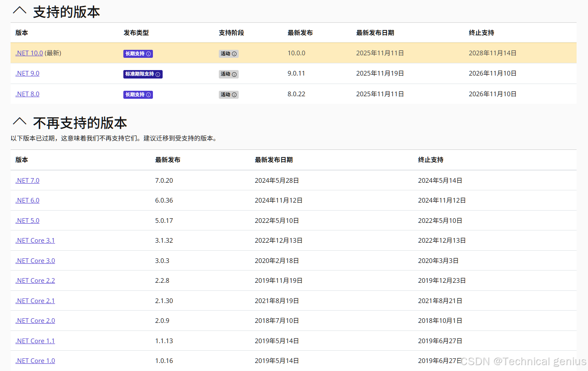Image resolution: width=588 pixels, height=371 pixels.
Task: Click the expired versions notice paragraph
Action: 115,138
